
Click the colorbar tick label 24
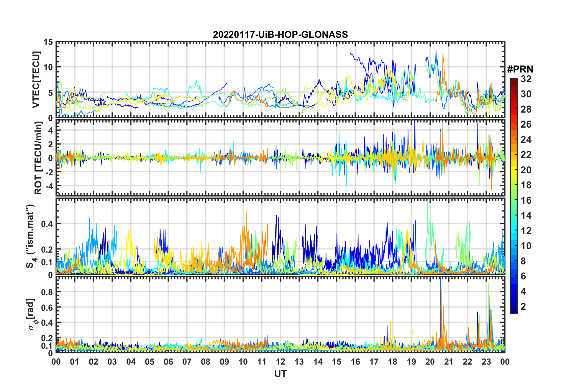(x=526, y=140)
